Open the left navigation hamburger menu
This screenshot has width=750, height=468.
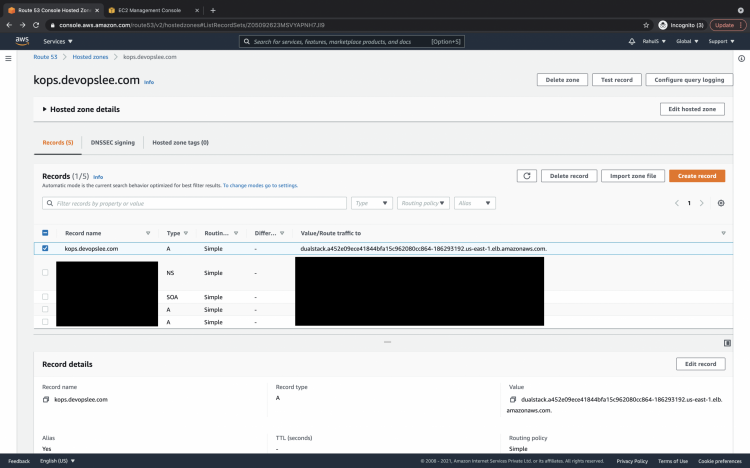pyautogui.click(x=8, y=58)
